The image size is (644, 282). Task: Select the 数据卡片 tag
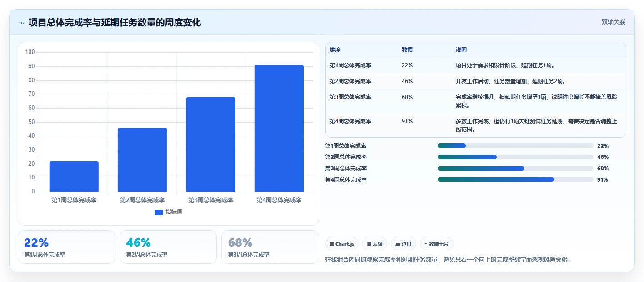tap(437, 244)
